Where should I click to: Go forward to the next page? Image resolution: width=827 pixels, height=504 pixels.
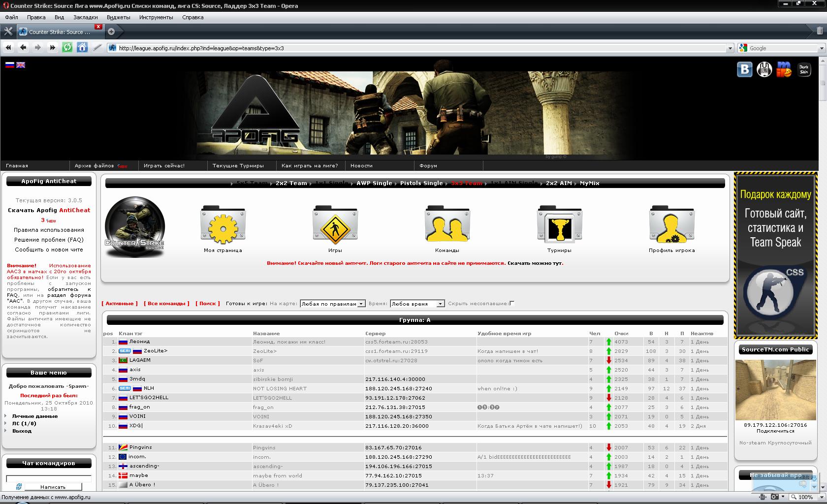[38, 47]
